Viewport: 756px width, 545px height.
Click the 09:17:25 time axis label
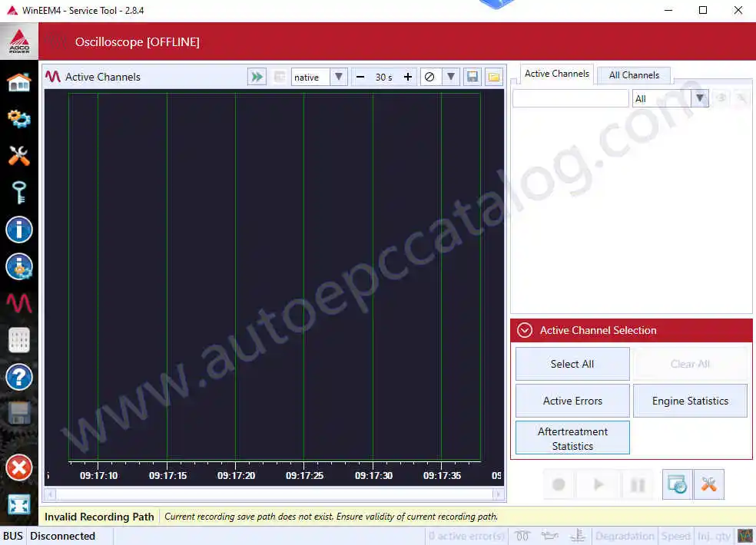(304, 476)
